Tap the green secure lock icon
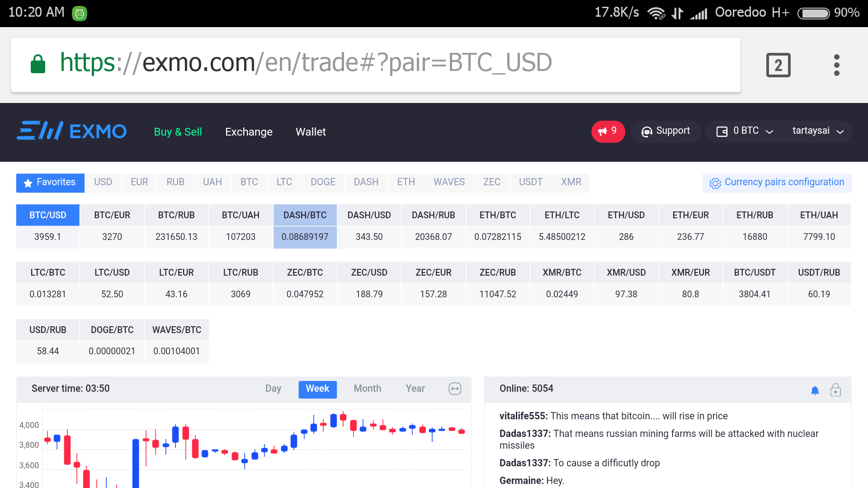The image size is (868, 488). tap(38, 64)
